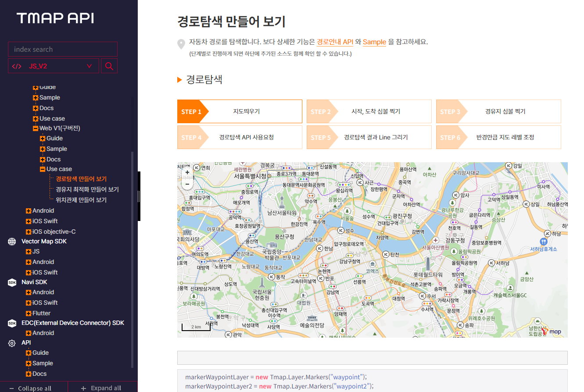Expand JS under Vector Map SDK
Viewport: 584px width, 392px height.
29,252
